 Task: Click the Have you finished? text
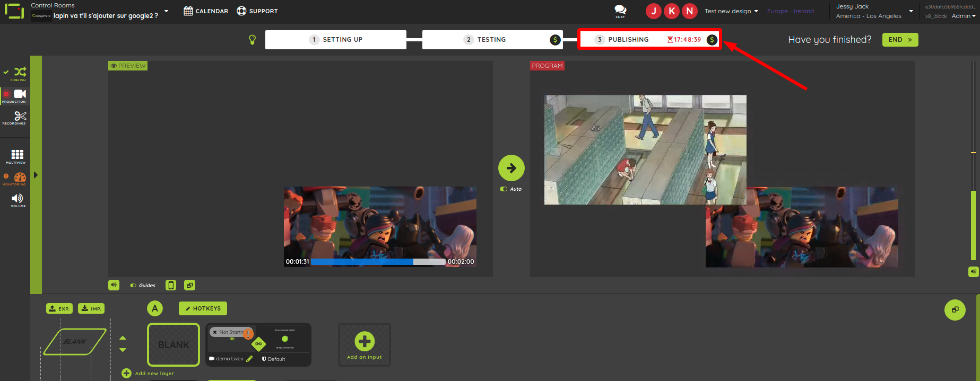point(830,40)
